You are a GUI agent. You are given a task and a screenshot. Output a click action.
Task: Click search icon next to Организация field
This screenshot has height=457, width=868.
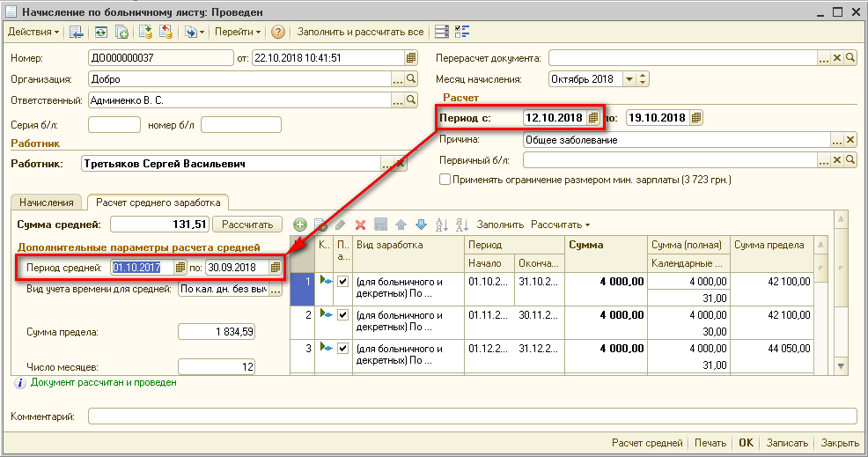point(410,79)
